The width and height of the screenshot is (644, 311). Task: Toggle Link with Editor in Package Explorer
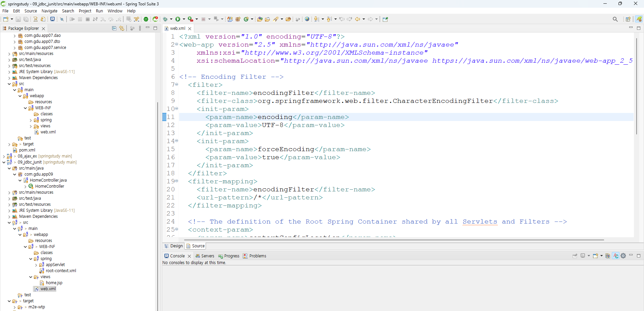[x=122, y=28]
